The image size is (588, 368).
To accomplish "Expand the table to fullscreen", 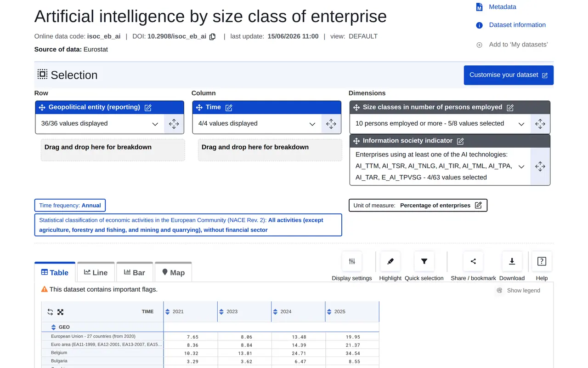I will [60, 312].
